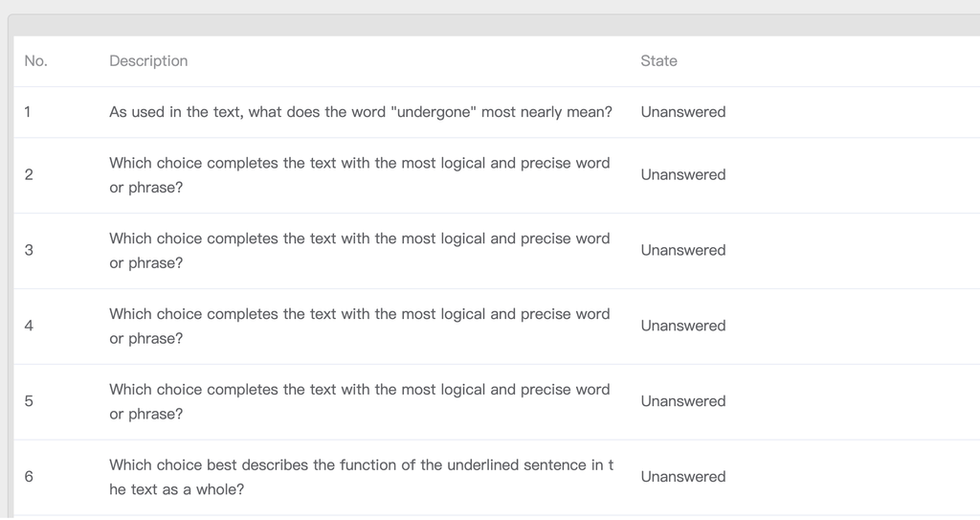Select row number 2 cell
The width and height of the screenshot is (980, 520).
point(29,175)
